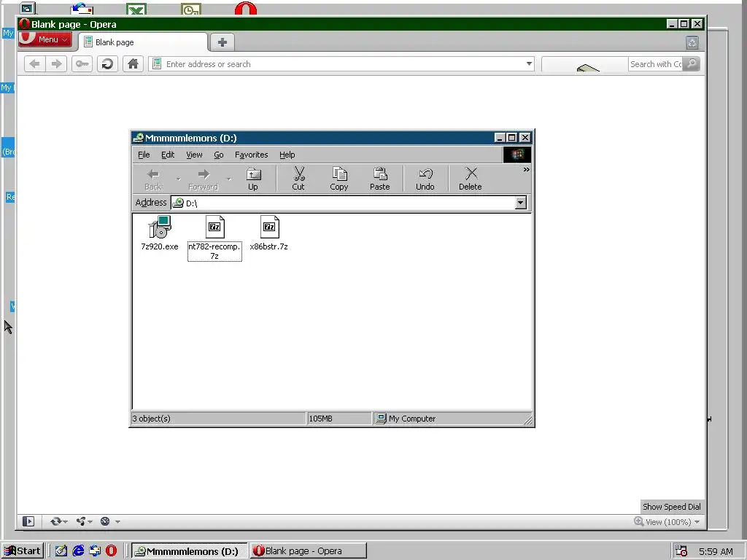747x560 pixels.
Task: Select the x86bstr.7z archive
Action: tap(269, 233)
